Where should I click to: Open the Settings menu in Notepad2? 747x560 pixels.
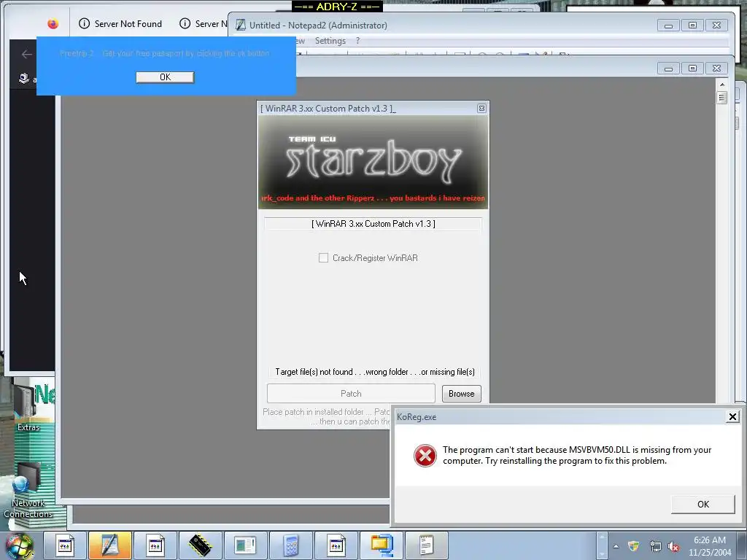coord(330,41)
